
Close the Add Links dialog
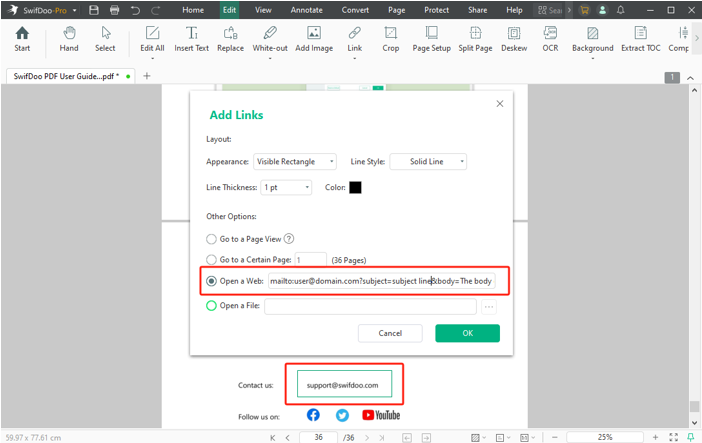pyautogui.click(x=500, y=103)
